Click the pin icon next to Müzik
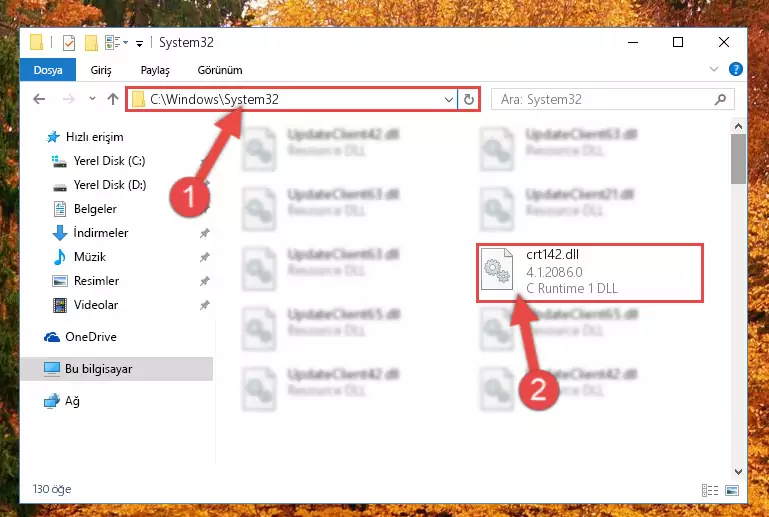The height and width of the screenshot is (517, 769). 205,257
